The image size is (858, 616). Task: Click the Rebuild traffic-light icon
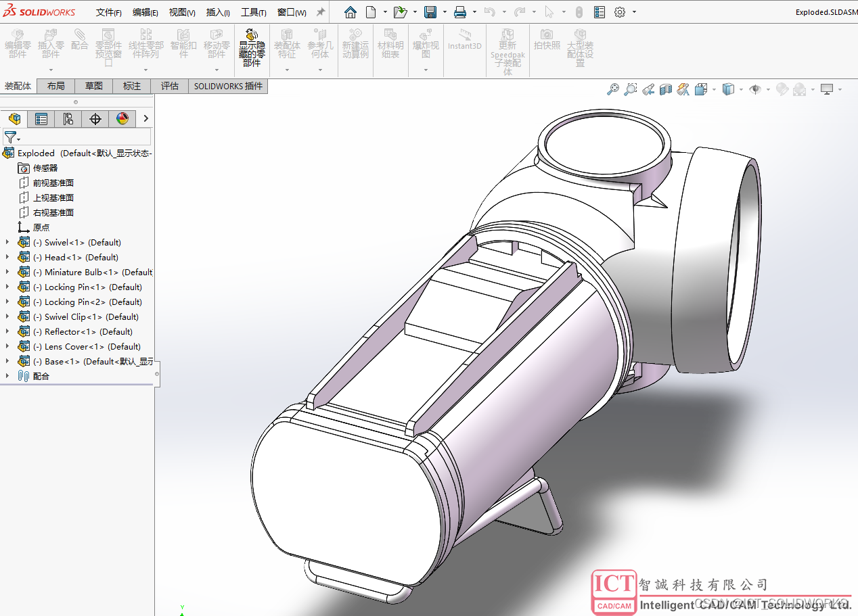[579, 12]
